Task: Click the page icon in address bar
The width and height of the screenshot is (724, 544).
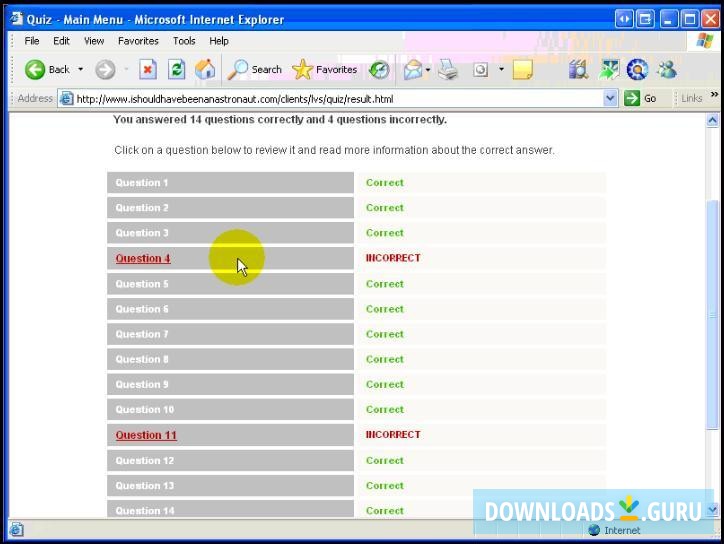Action: [x=67, y=98]
